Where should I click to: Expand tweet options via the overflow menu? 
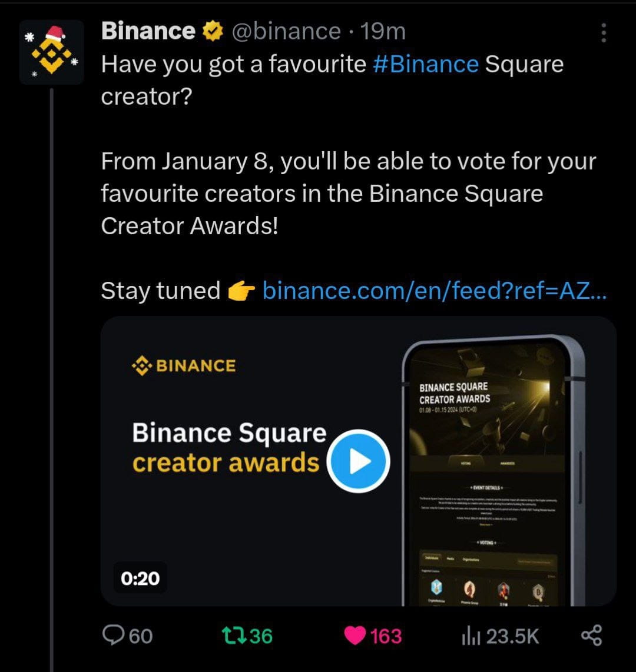(x=602, y=34)
